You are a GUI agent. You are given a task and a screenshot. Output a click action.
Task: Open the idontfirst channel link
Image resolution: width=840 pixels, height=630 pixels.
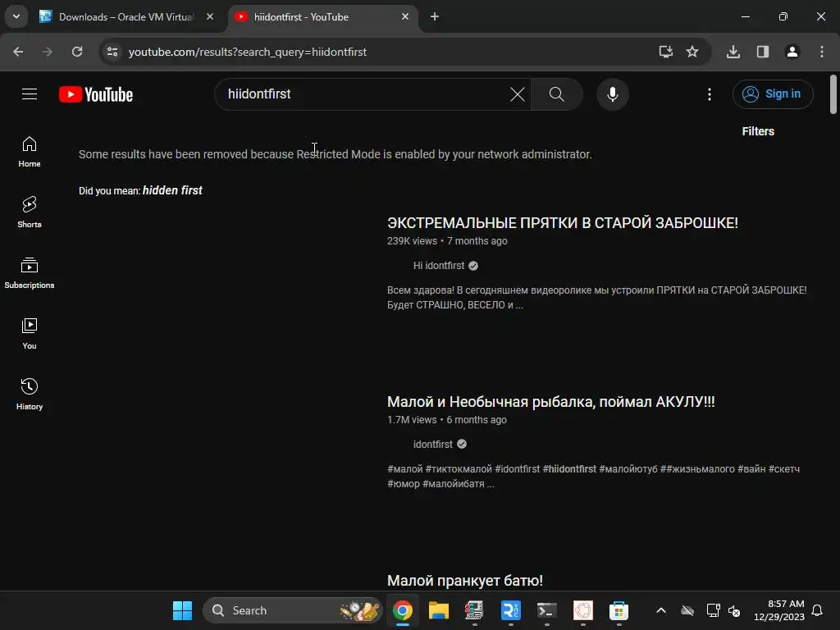(x=433, y=444)
